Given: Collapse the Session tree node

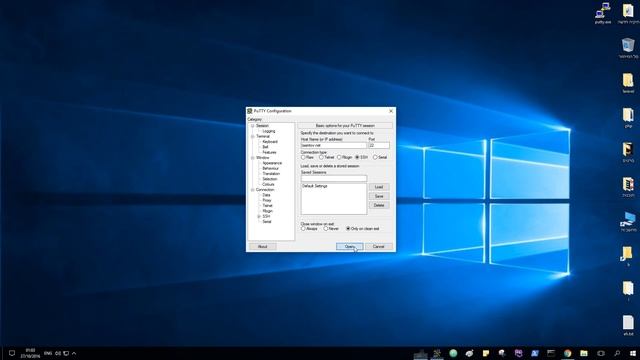Looking at the screenshot, I should click(x=253, y=126).
